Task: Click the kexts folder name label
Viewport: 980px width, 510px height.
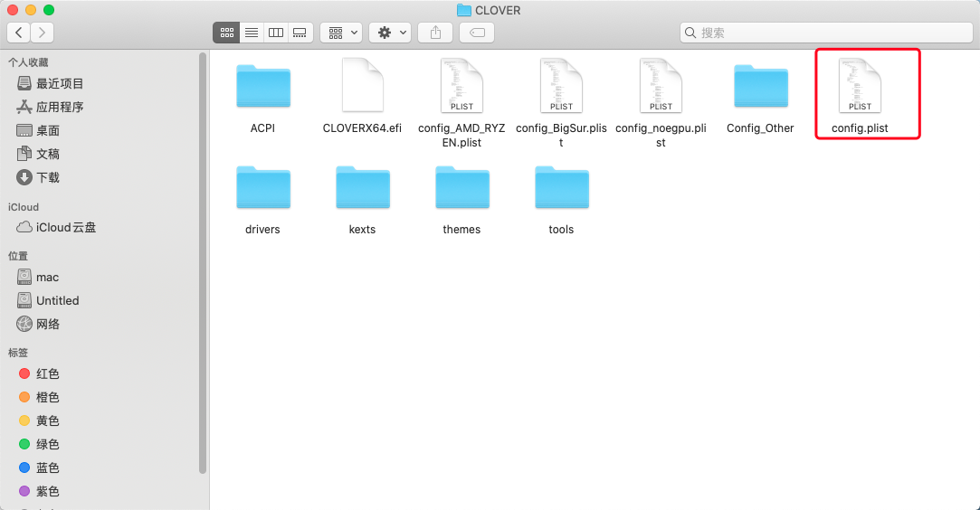Action: pyautogui.click(x=363, y=229)
